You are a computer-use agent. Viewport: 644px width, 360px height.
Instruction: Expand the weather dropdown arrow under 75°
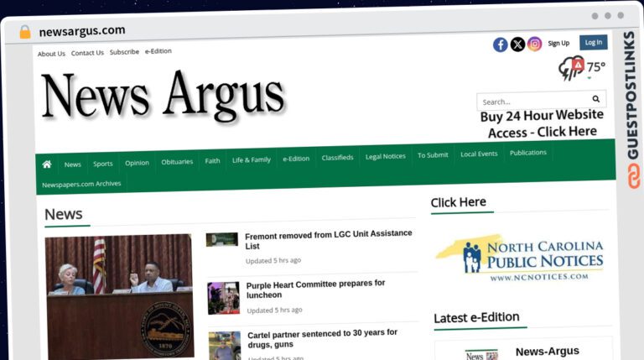(x=589, y=78)
